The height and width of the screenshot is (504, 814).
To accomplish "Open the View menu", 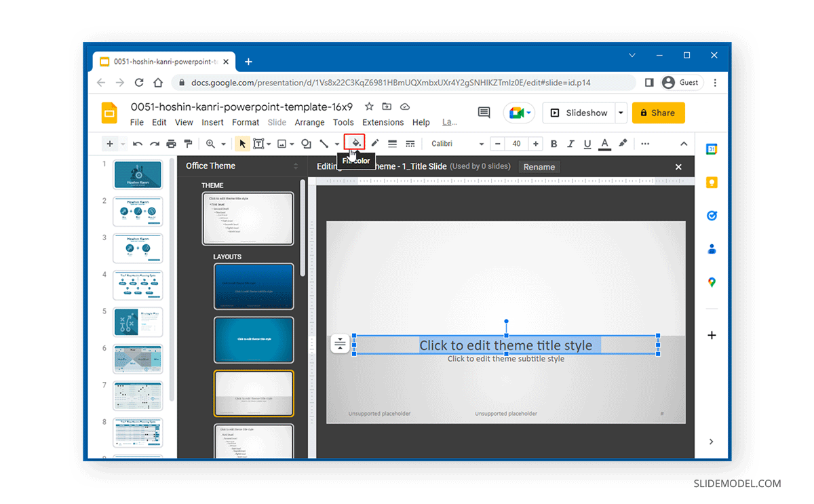I will click(x=184, y=122).
